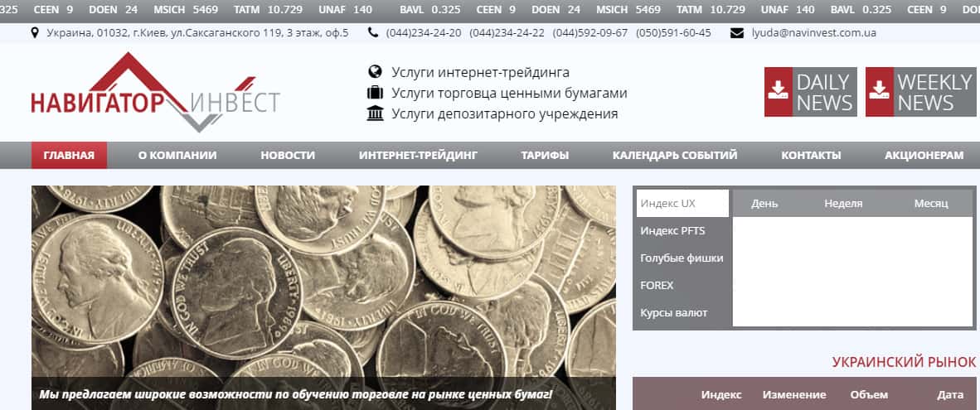980x410 pixels.
Task: Click the DAILY NEWS button
Action: (811, 92)
